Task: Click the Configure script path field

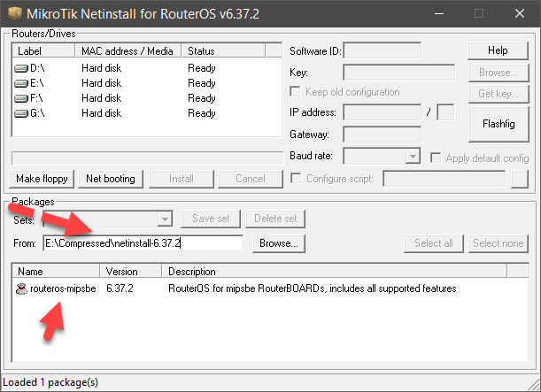Action: 444,179
